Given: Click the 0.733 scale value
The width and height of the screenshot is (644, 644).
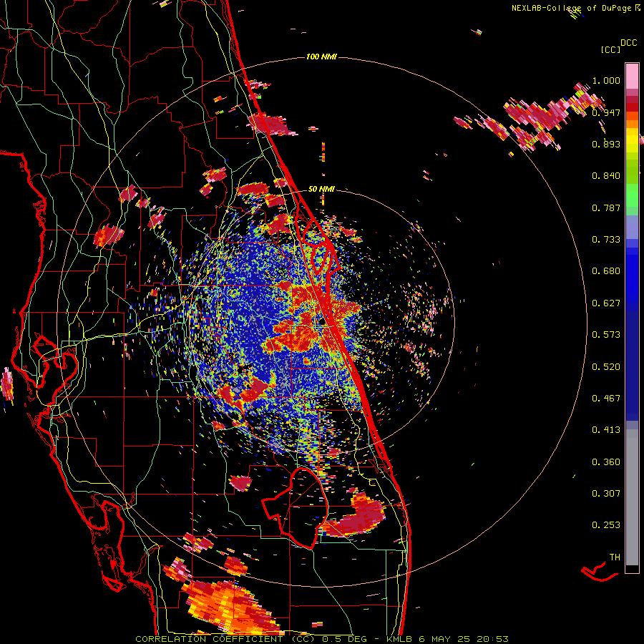Looking at the screenshot, I should tap(606, 240).
